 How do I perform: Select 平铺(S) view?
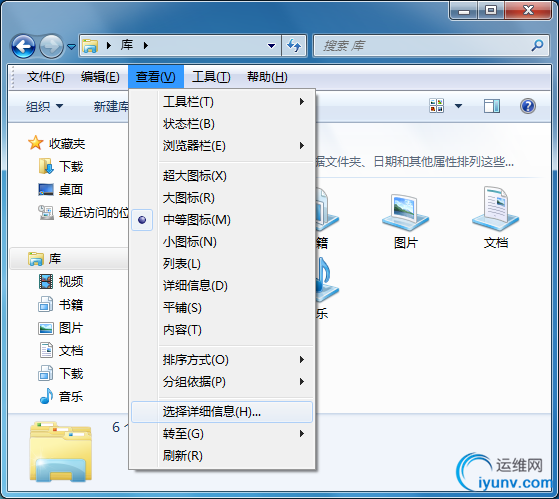coord(222,308)
